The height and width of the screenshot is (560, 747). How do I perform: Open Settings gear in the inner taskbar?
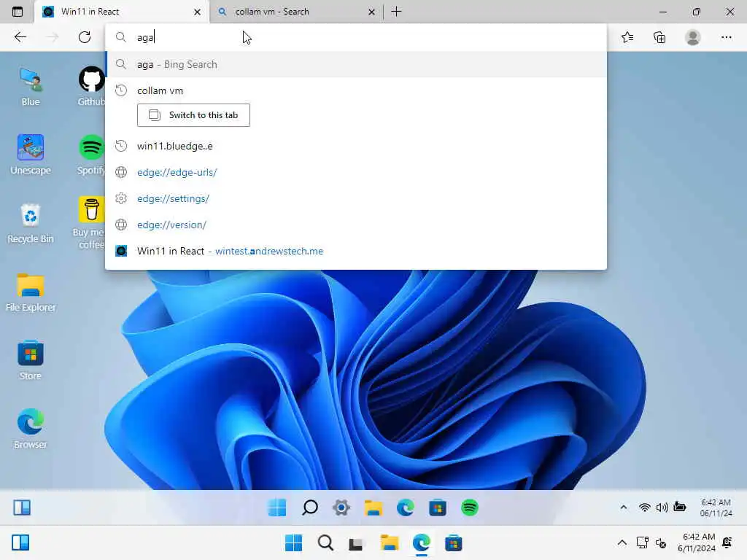pos(341,507)
